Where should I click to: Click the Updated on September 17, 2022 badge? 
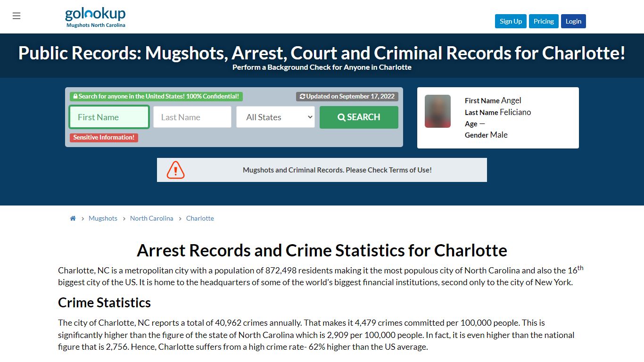tap(347, 96)
